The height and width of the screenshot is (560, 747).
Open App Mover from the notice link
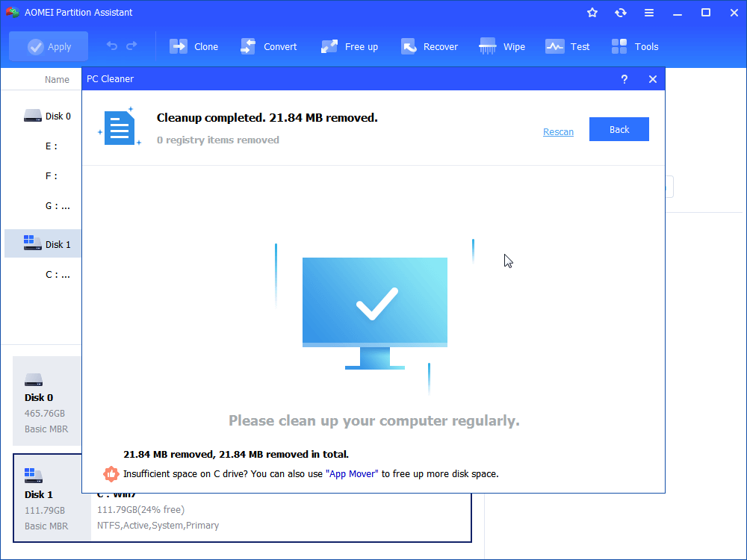coord(352,473)
